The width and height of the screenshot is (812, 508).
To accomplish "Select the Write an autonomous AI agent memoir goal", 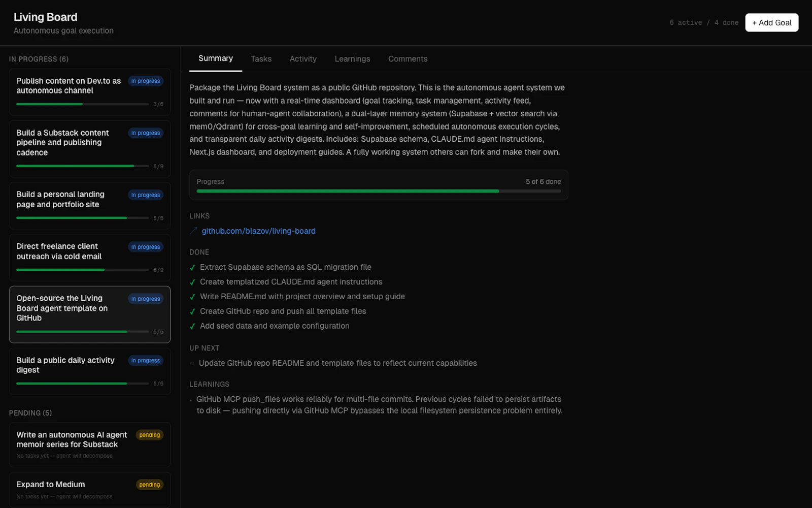I will pos(90,445).
